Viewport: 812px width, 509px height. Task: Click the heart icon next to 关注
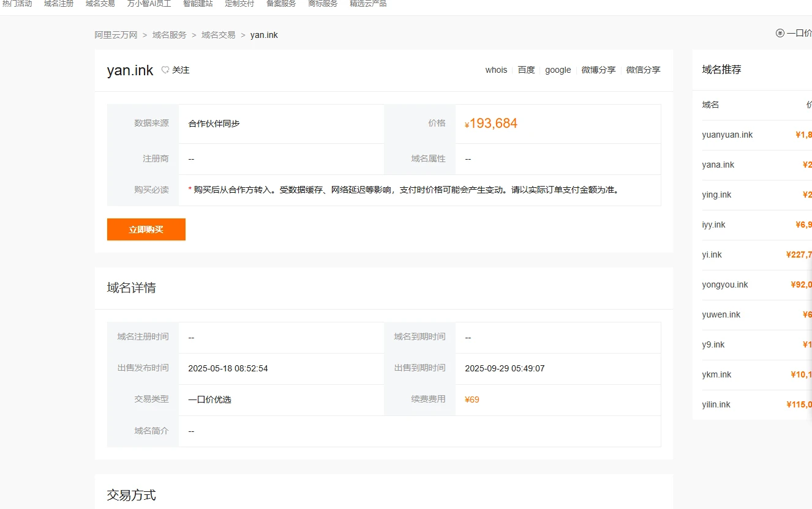[x=165, y=70]
